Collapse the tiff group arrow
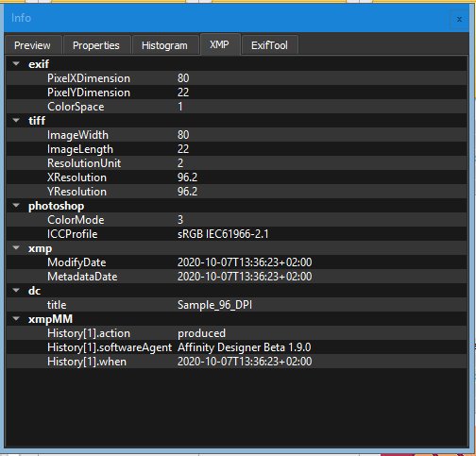Image resolution: width=476 pixels, height=456 pixels. coord(16,120)
